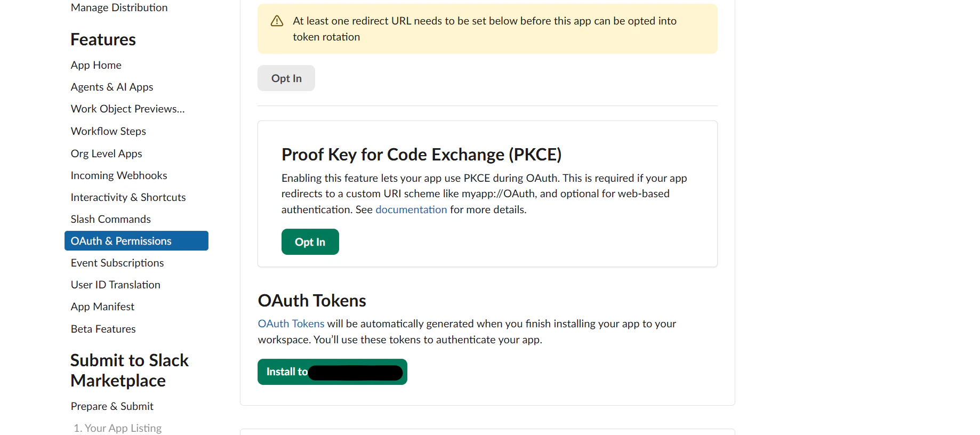Viewport: 980px width, 435px height.
Task: Open Org Level Apps settings
Action: (107, 154)
